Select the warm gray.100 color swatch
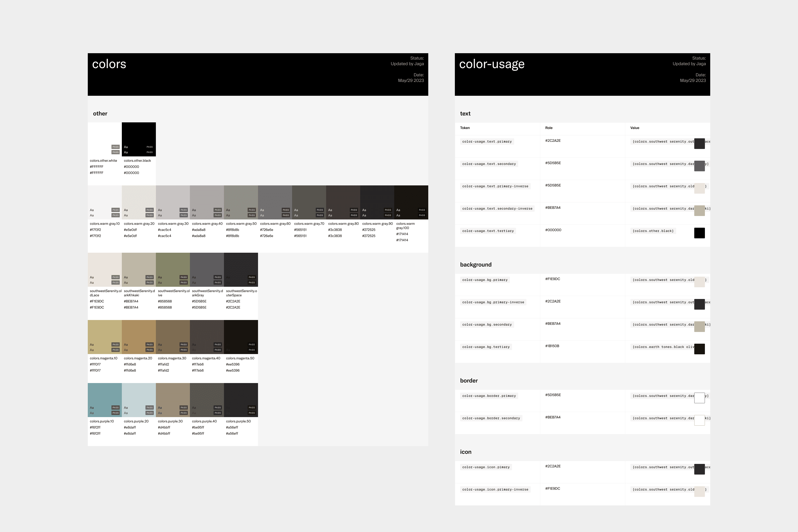Screen dimensions: 798x532 coord(411,200)
